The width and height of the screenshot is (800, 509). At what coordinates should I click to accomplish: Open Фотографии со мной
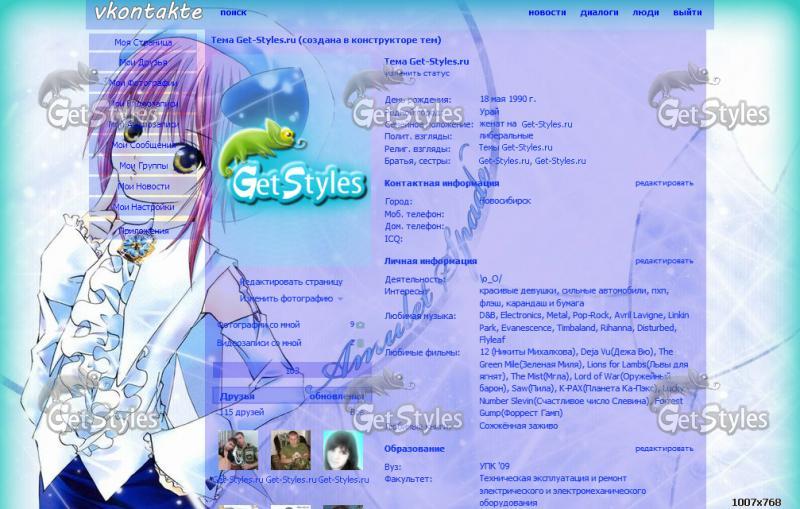coord(259,324)
